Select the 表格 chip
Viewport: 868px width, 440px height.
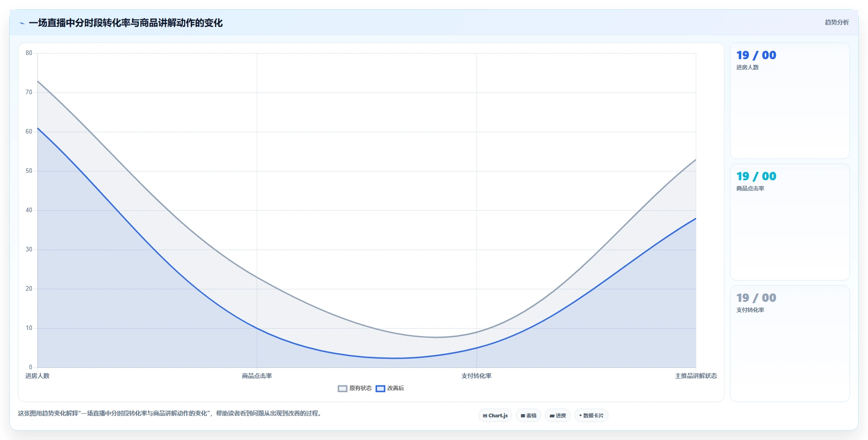coord(528,416)
